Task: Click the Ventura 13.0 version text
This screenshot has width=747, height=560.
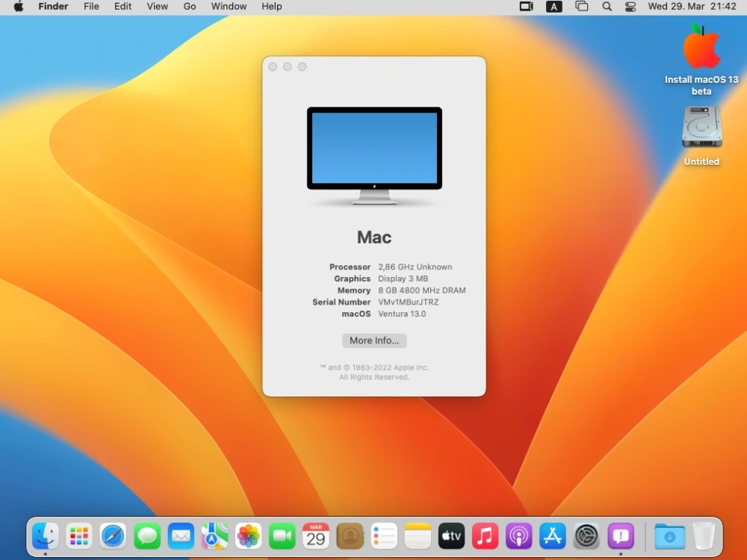Action: [402, 314]
